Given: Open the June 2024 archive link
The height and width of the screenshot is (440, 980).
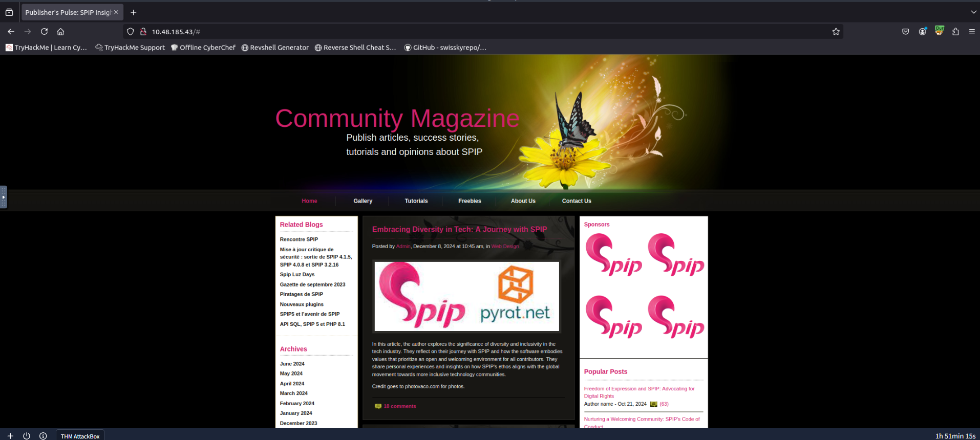Looking at the screenshot, I should [292, 364].
